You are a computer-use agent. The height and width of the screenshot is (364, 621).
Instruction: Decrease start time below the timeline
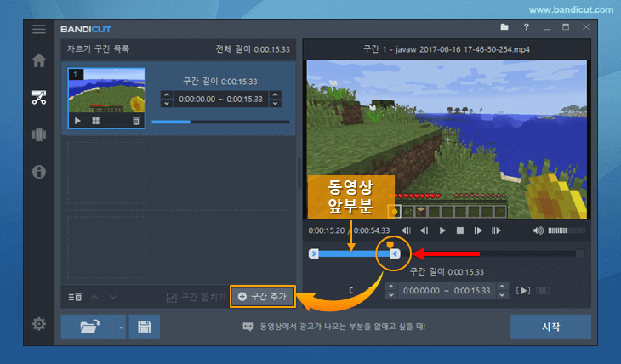point(391,295)
